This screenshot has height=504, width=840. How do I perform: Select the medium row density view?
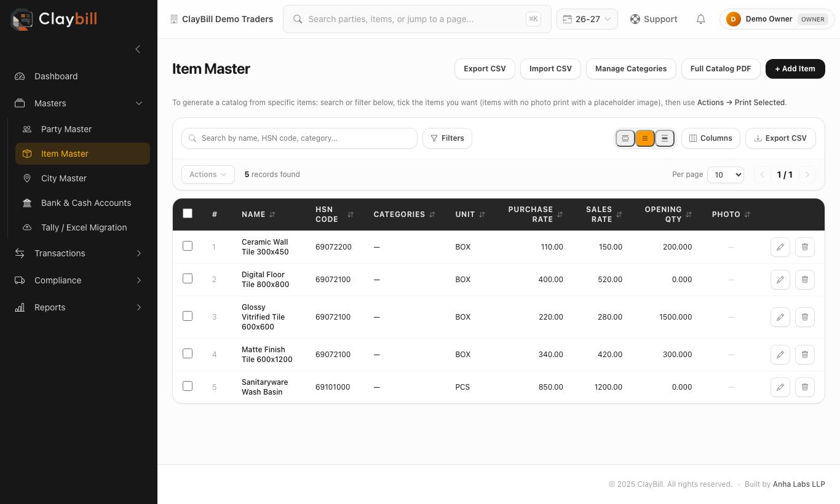click(x=645, y=138)
